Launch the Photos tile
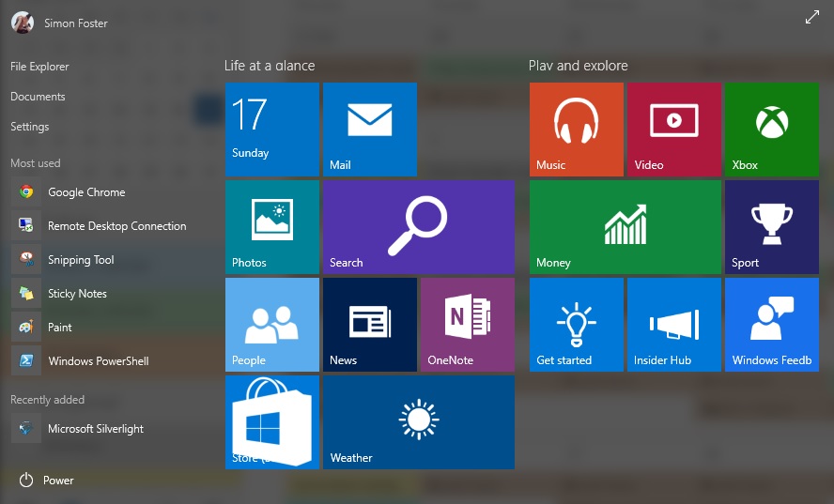 tap(271, 227)
